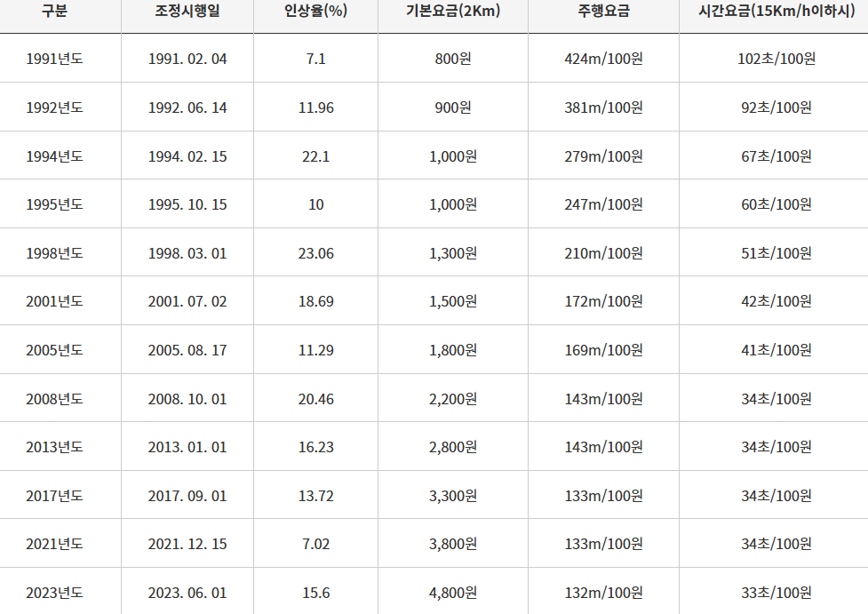Click the date 1992. 06. 14
The image size is (868, 614).
187,108
